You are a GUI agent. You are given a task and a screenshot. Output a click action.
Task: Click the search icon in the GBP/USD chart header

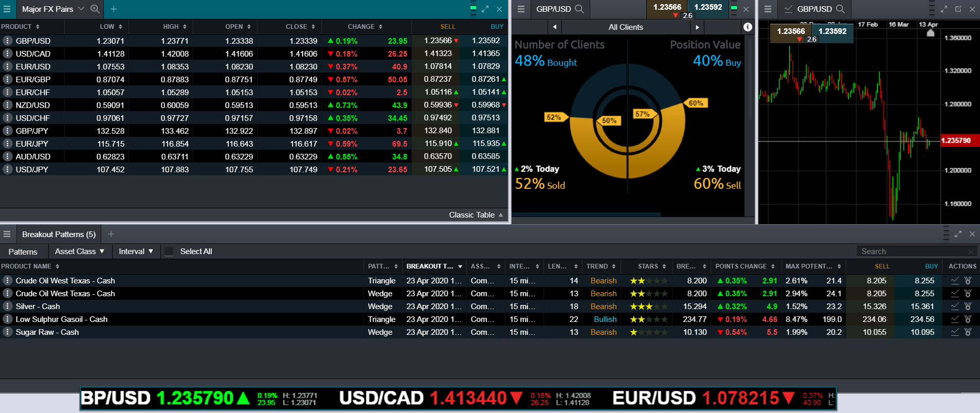[x=840, y=9]
